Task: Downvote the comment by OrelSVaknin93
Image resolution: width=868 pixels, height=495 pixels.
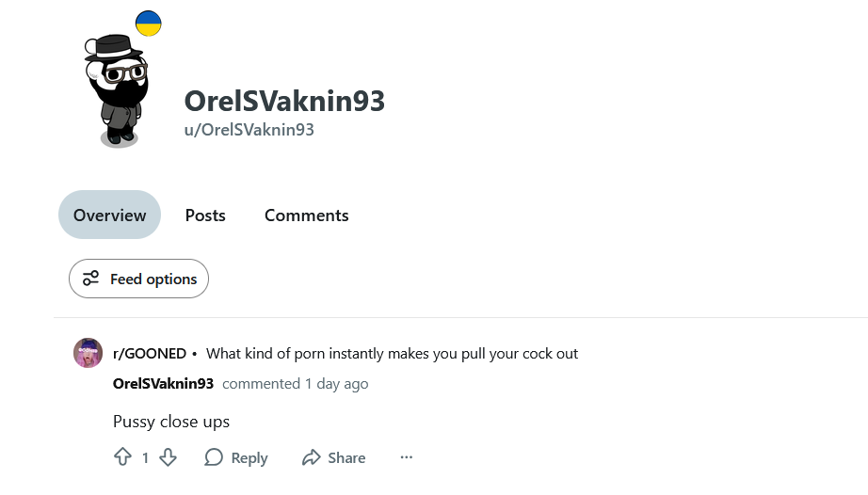Action: (x=168, y=457)
